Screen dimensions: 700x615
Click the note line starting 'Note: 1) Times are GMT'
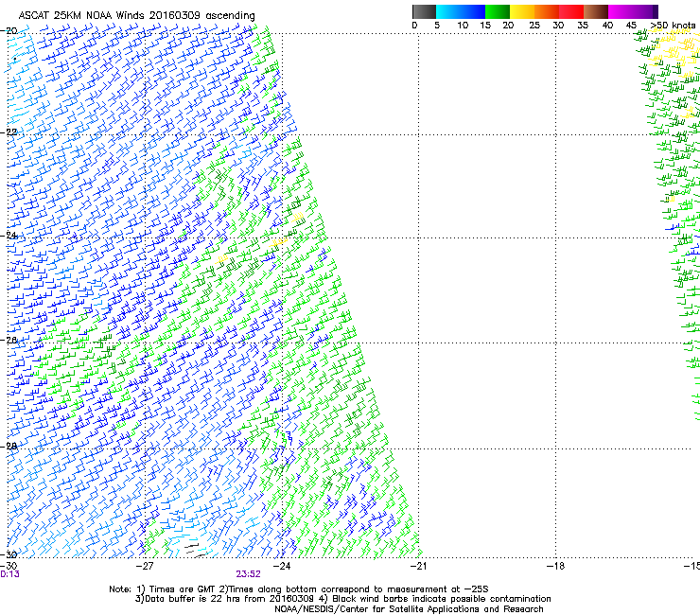[299, 589]
